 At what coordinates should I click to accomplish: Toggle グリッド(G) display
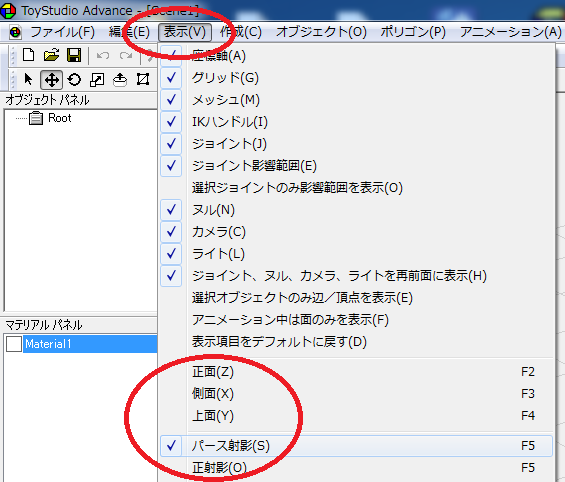pos(356,77)
